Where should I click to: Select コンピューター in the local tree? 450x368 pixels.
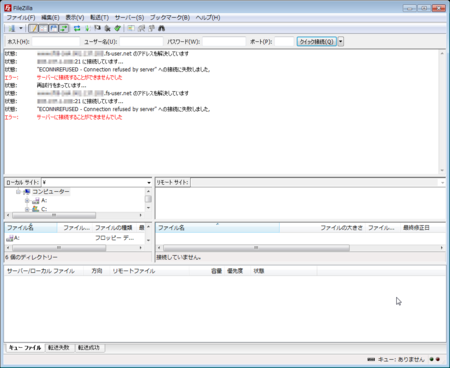tap(51, 192)
